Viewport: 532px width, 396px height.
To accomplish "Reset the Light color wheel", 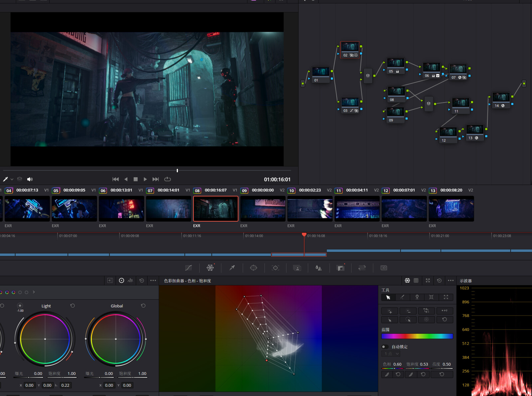I will [x=72, y=306].
